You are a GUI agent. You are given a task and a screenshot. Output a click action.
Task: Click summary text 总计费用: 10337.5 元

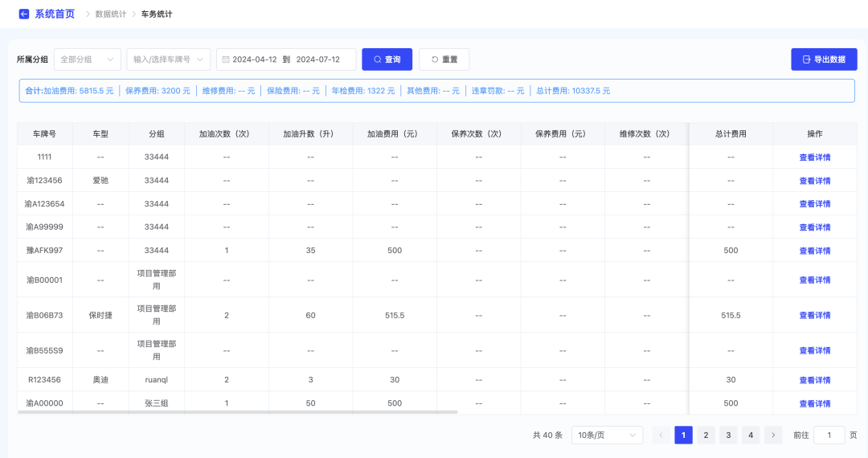(573, 91)
